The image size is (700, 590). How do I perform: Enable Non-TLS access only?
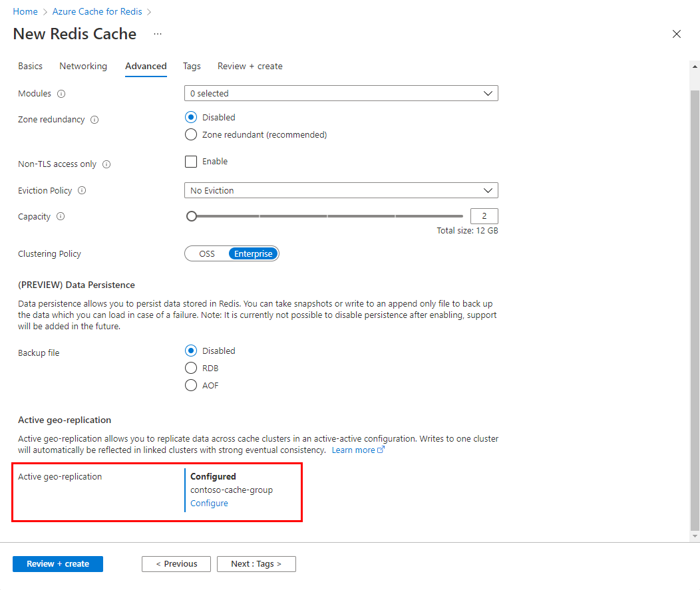[x=191, y=161]
